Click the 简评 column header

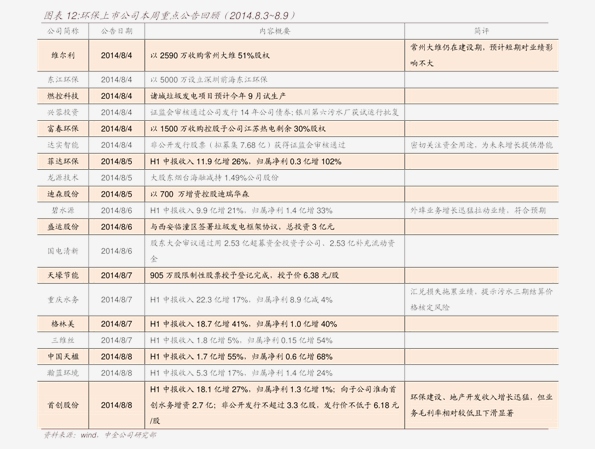(x=482, y=31)
